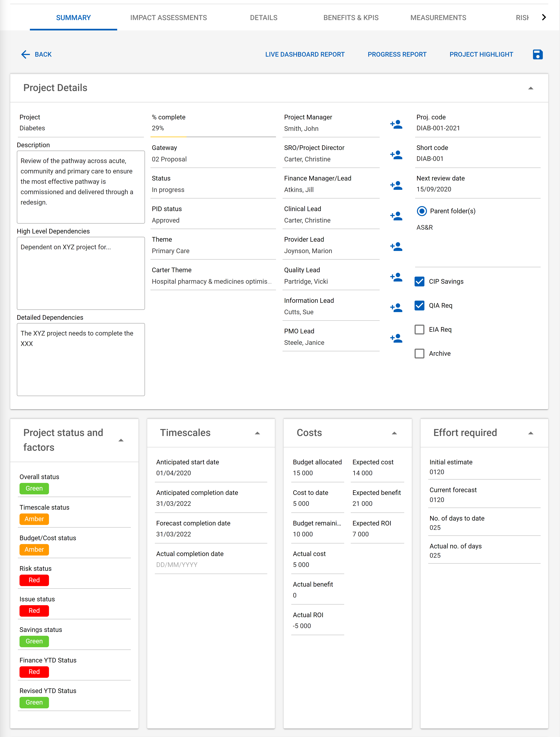
Task: Click the Overall status Green badge
Action: coord(34,489)
